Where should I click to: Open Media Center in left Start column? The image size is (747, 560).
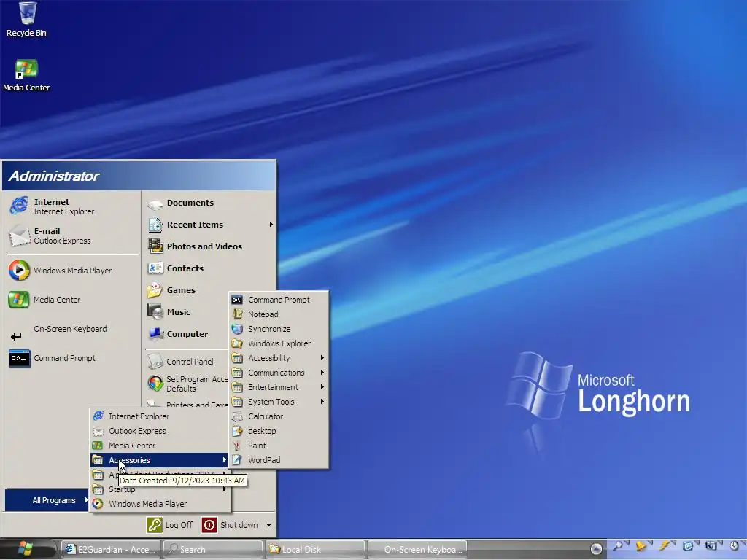click(71, 300)
